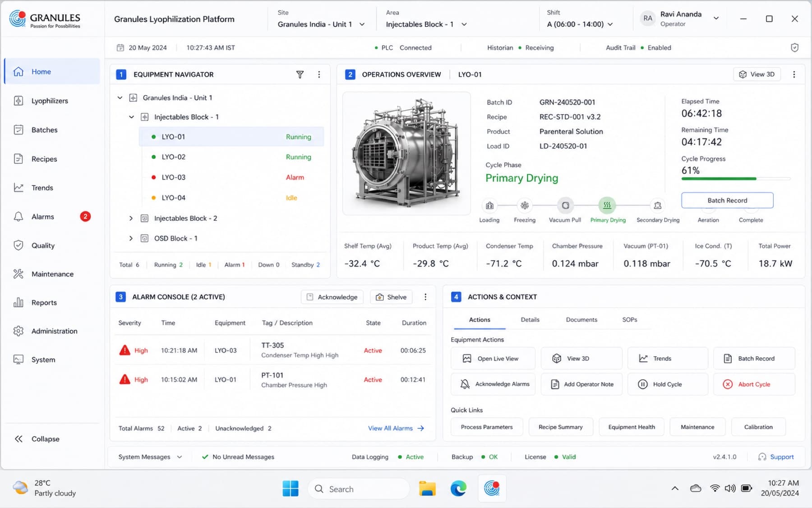This screenshot has width=812, height=508.
Task: Open the Area dropdown Injectables Block - 1
Action: coord(426,24)
